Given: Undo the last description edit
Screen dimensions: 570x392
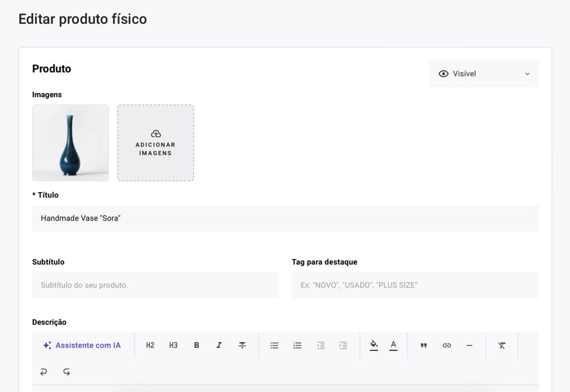Looking at the screenshot, I should pos(43,371).
